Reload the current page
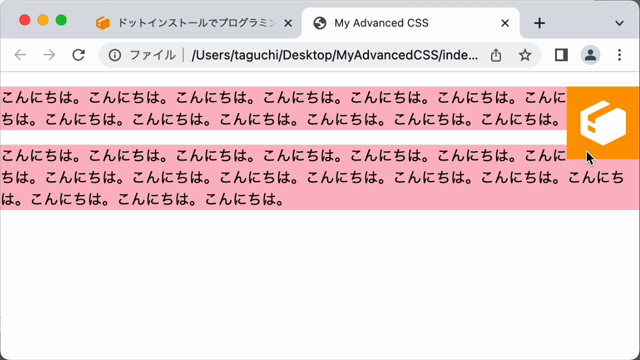The image size is (640, 360). coord(78,55)
